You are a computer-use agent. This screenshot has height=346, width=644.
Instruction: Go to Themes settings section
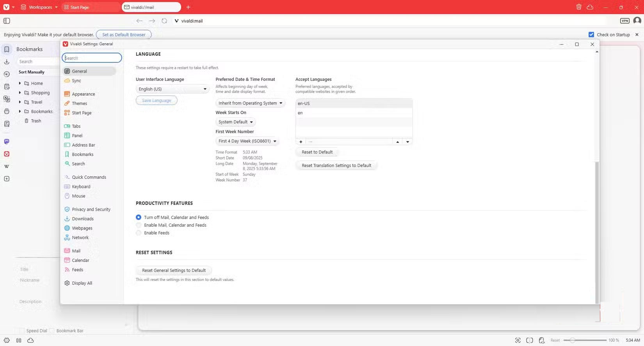[79, 103]
